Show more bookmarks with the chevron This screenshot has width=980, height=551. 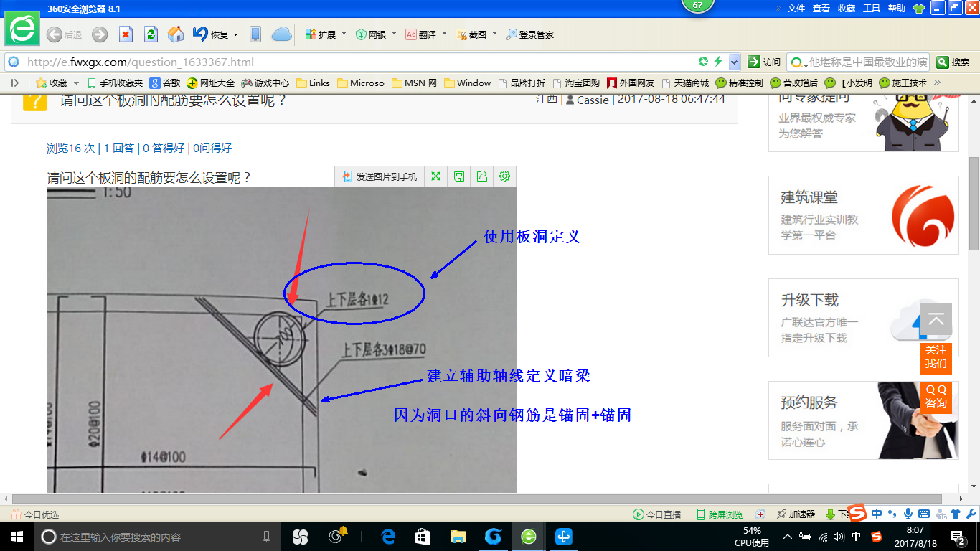(936, 83)
